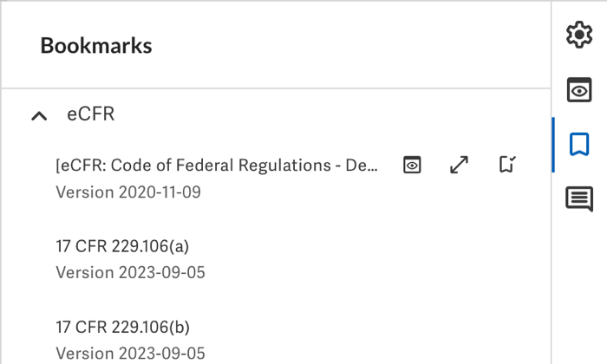
Task: Click the 'Version 2020-11-09' text
Action: 128,192
